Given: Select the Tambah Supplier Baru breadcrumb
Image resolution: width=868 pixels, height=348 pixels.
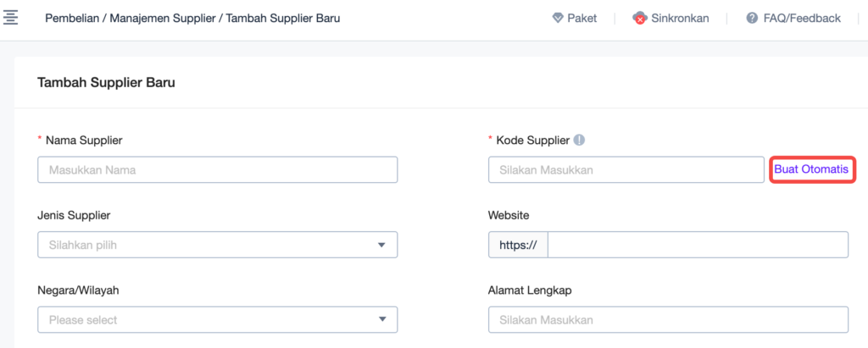Looking at the screenshot, I should point(283,19).
